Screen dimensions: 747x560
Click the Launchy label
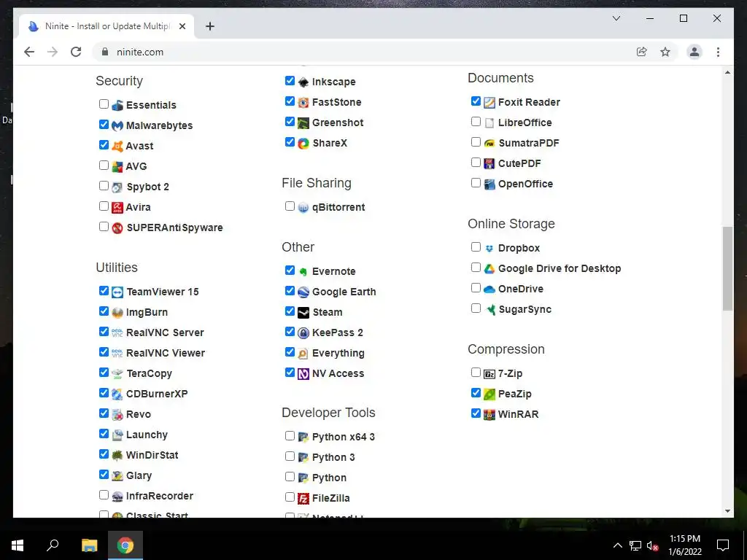tap(147, 435)
